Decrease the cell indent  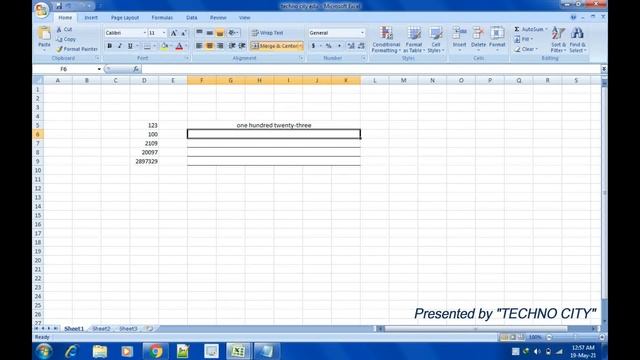pos(231,46)
